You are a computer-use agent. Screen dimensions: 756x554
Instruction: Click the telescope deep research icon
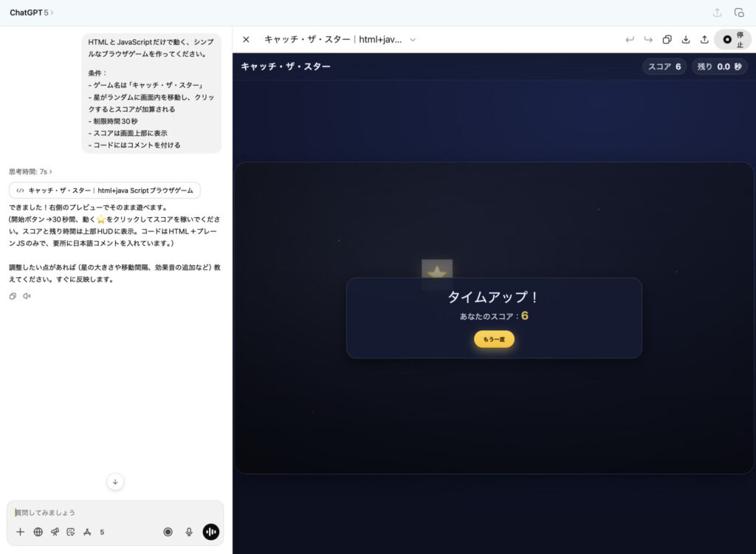coord(55,532)
